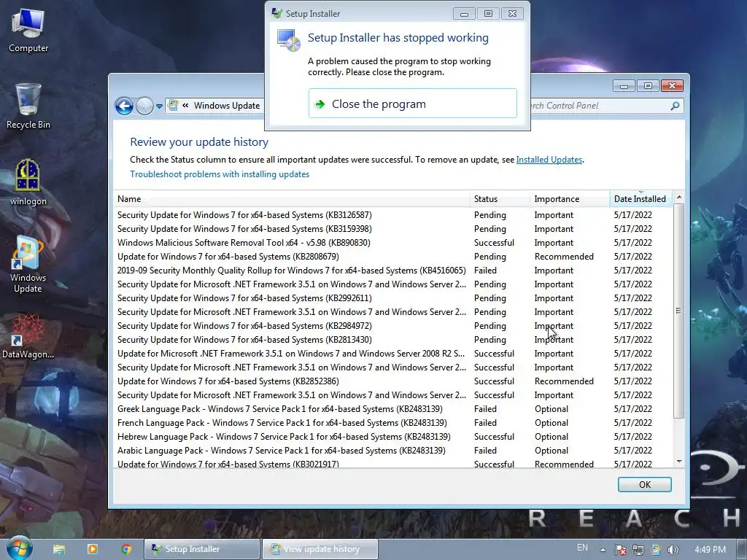Click the EN language indicator
Viewport: 747px width, 560px height.
[582, 548]
